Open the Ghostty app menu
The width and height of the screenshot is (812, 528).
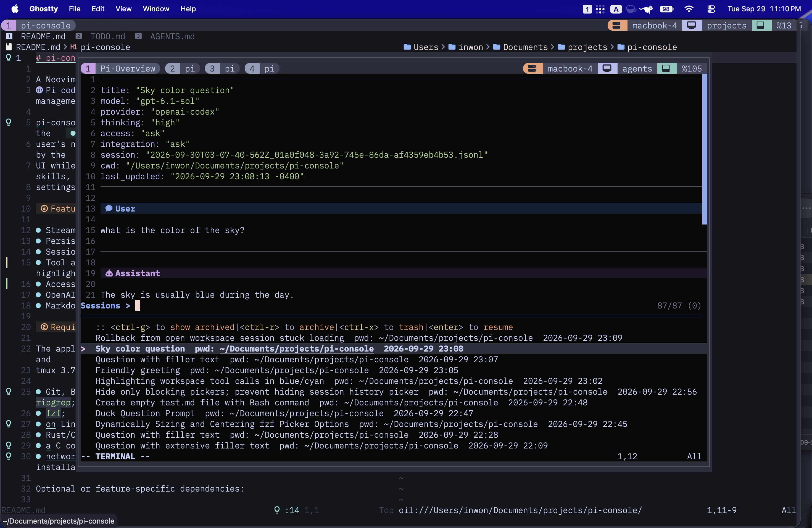[43, 9]
